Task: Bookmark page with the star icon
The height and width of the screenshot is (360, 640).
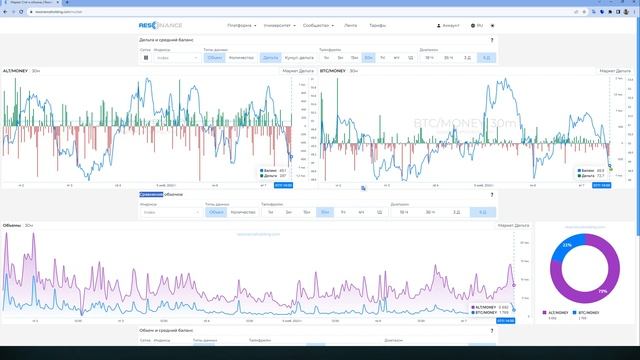Action: coord(584,12)
